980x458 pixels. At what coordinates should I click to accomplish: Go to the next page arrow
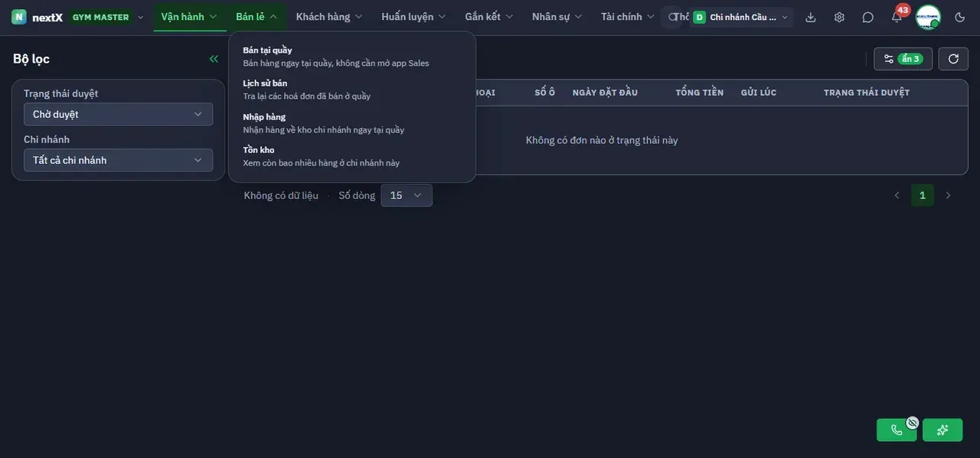click(948, 195)
